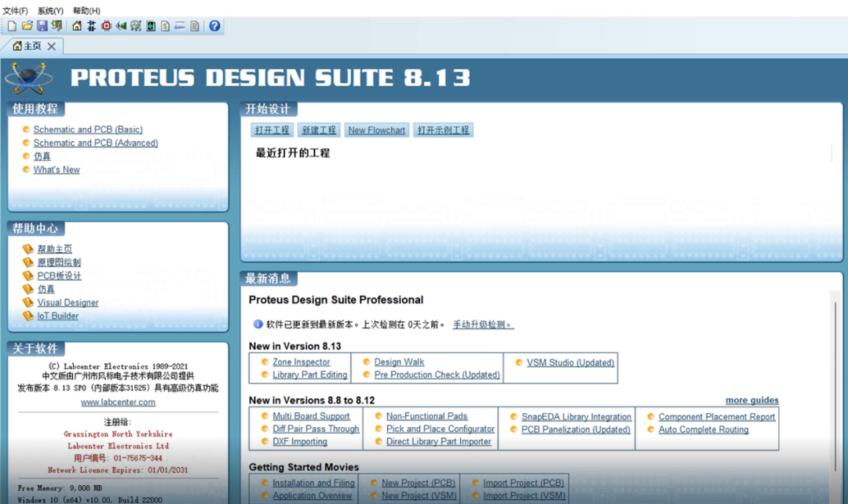The height and width of the screenshot is (504, 848).
Task: Open the What's New tutorial link
Action: (57, 170)
